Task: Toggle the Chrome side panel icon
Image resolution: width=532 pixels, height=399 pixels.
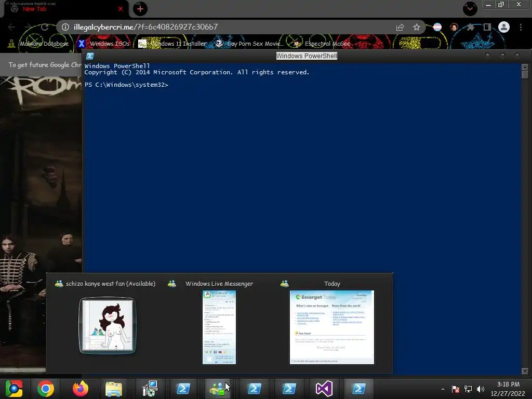Action: (487, 27)
